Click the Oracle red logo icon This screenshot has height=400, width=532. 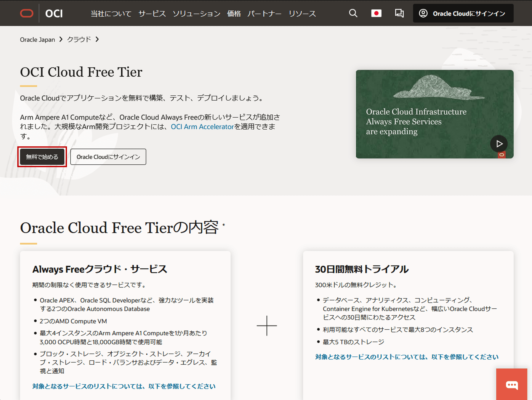pyautogui.click(x=27, y=13)
